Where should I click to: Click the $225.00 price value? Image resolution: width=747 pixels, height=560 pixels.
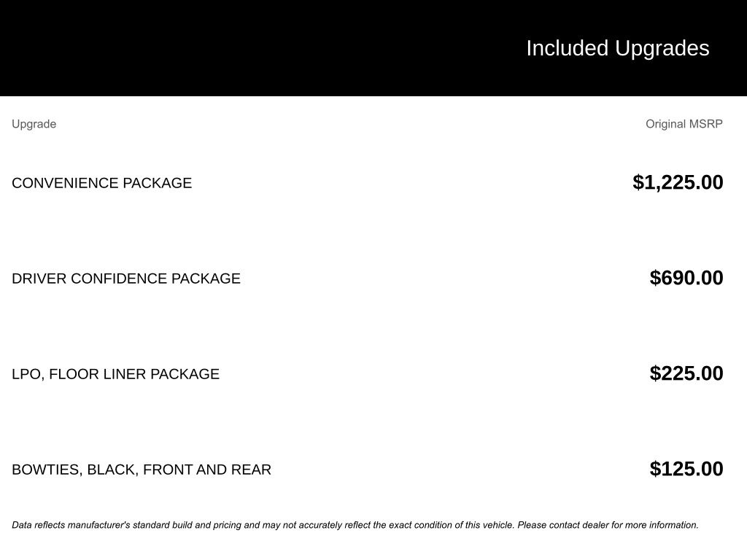click(x=686, y=373)
